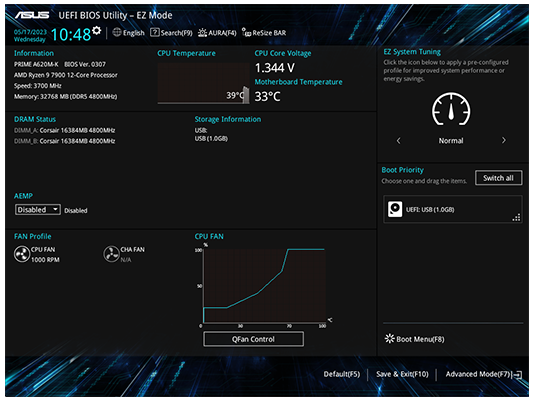
Task: Switch to next tuning profile arrow
Action: click(x=504, y=140)
